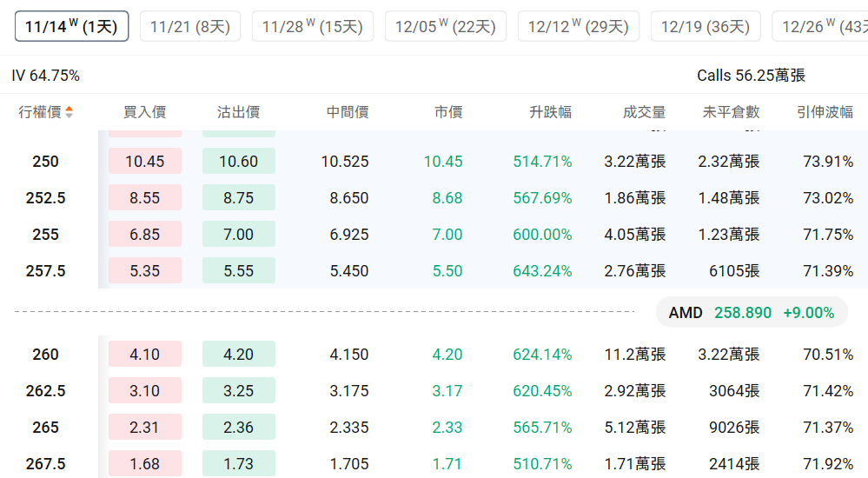Click the 引伸波幅 column header
This screenshot has height=478, width=868.
click(825, 112)
